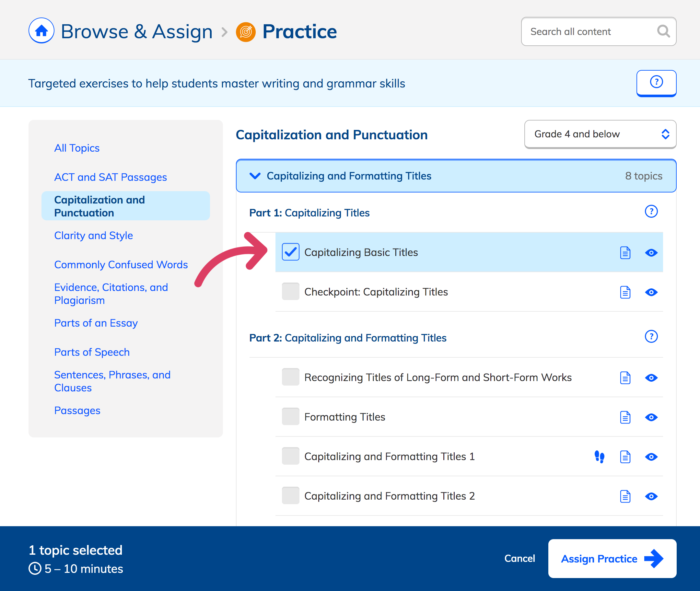The height and width of the screenshot is (591, 700).
Task: Open help for Part 2: Capitalizing and Formatting Titles
Action: click(x=651, y=336)
